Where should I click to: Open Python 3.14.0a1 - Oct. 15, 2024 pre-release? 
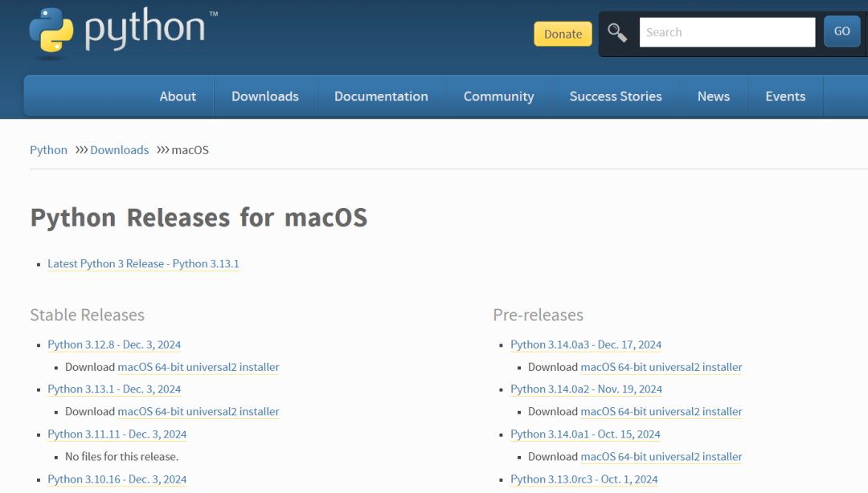[x=585, y=434]
